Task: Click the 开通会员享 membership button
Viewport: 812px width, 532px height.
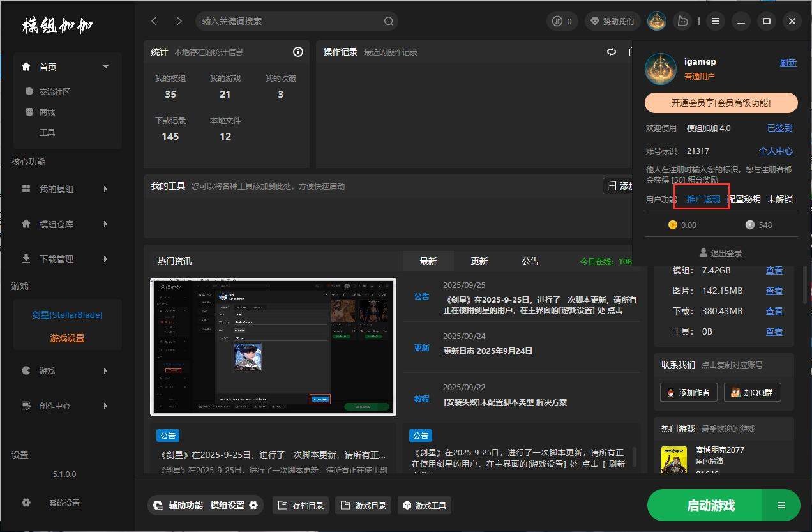Action: (721, 103)
